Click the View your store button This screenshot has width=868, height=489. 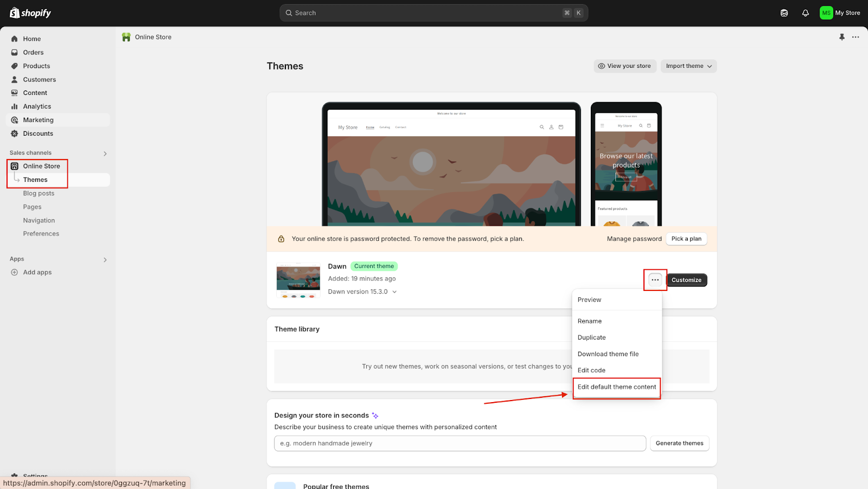click(625, 66)
